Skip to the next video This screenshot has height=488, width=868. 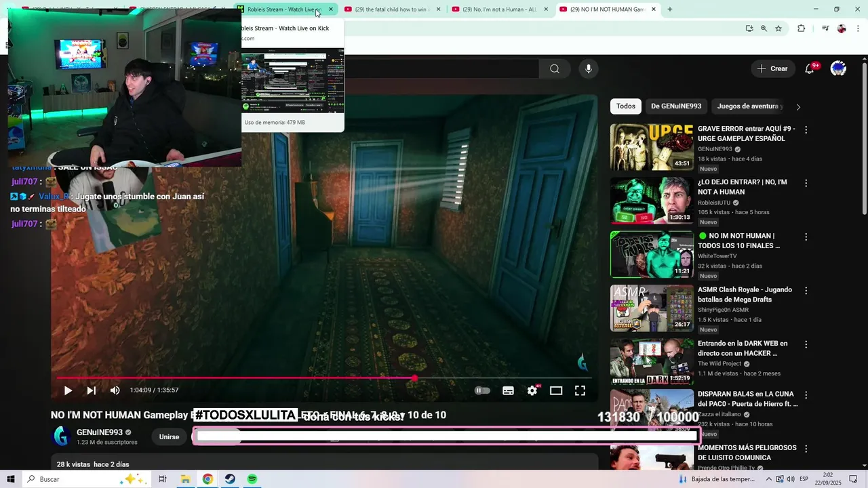(91, 390)
